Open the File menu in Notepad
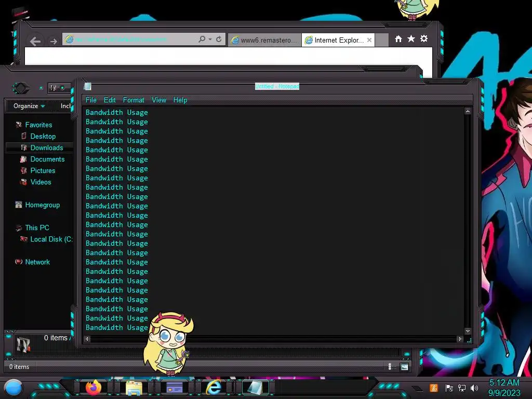Viewport: 532px width, 399px height. click(x=91, y=100)
